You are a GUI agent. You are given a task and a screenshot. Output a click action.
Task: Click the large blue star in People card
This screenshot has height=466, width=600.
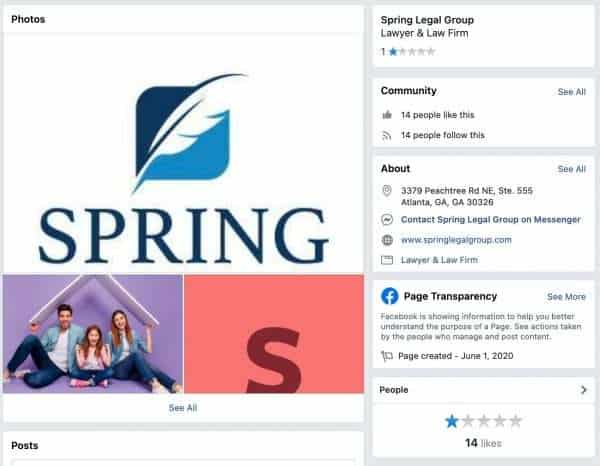[x=452, y=421]
